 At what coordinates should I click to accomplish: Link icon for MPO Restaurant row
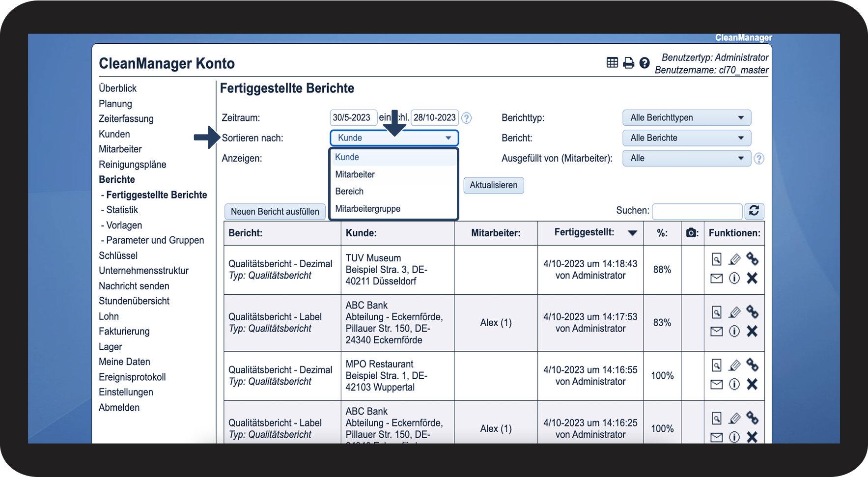(752, 365)
